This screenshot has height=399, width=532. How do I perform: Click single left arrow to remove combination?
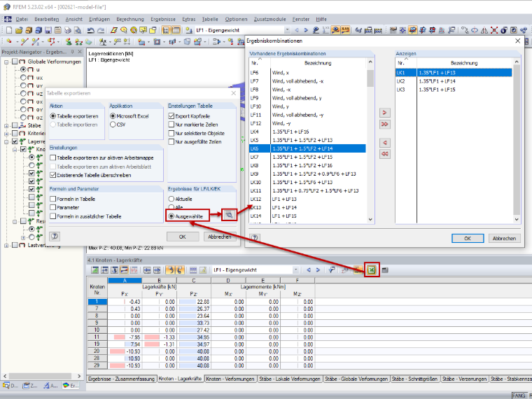[x=384, y=143]
